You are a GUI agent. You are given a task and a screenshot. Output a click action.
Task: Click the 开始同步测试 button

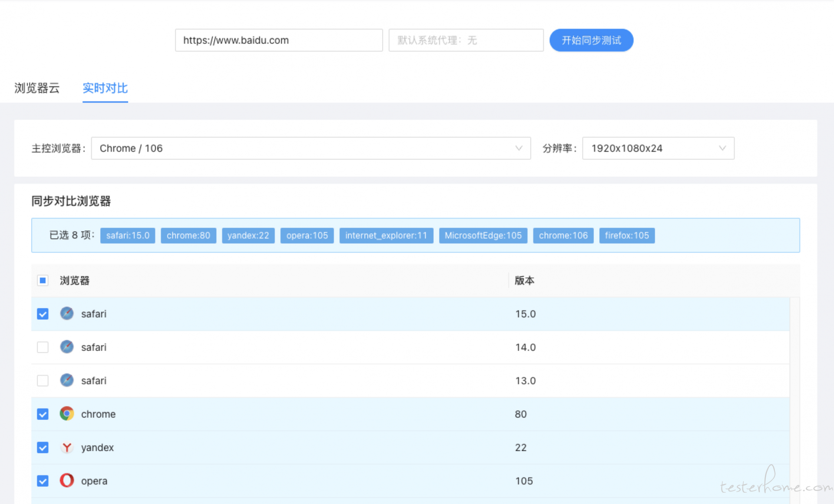(x=591, y=40)
